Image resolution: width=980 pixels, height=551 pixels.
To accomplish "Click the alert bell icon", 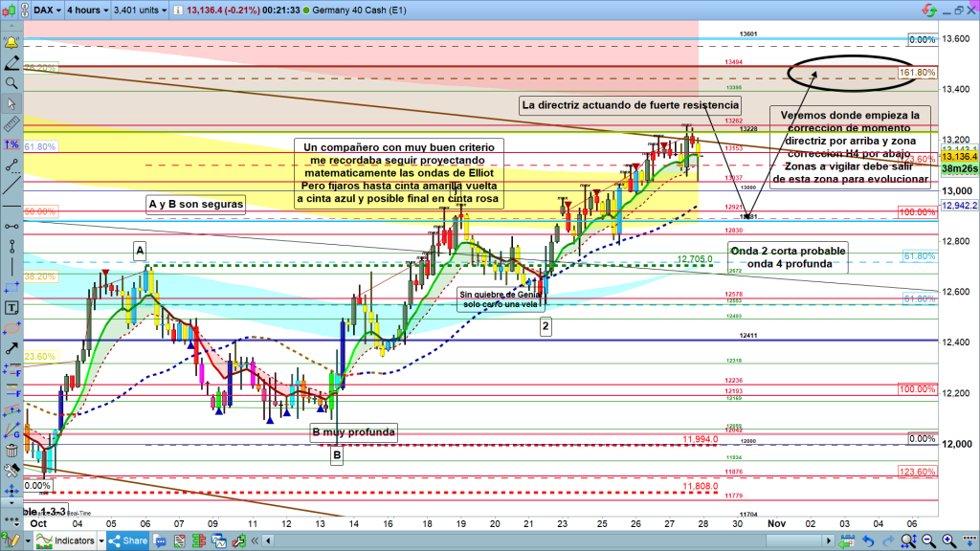I will click(x=11, y=43).
